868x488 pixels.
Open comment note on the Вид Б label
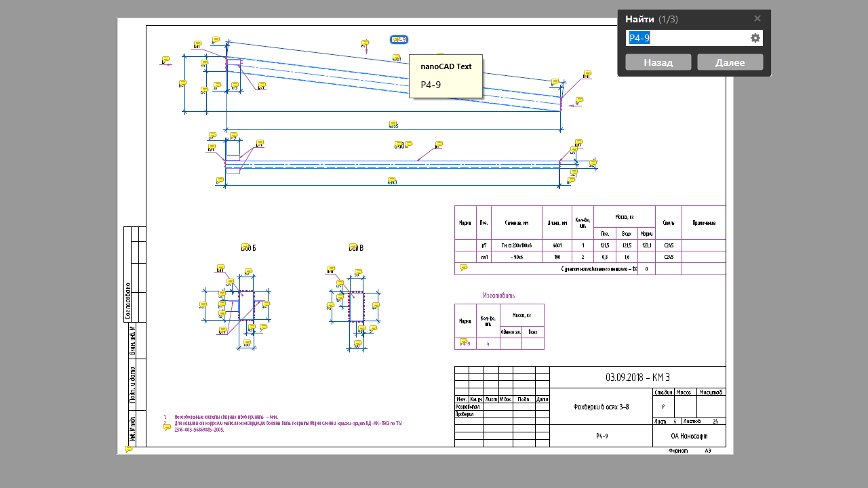pyautogui.click(x=245, y=247)
